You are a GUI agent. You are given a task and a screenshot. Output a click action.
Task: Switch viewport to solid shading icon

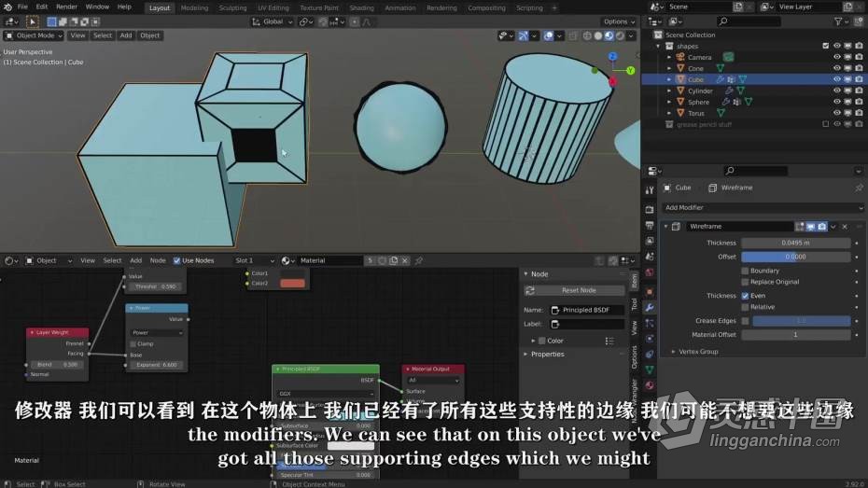tap(598, 36)
